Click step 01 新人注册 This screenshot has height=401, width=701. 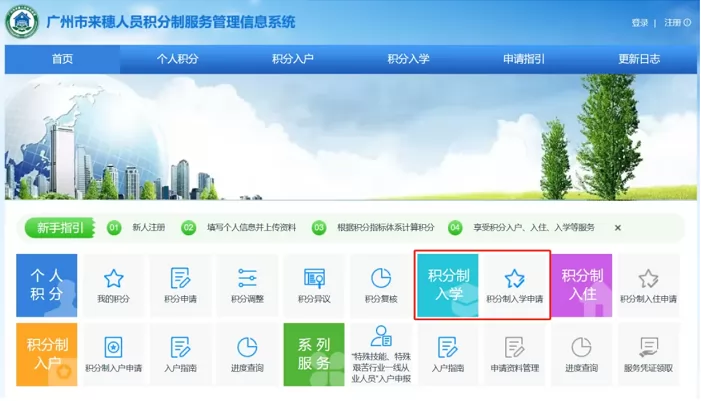tap(136, 228)
